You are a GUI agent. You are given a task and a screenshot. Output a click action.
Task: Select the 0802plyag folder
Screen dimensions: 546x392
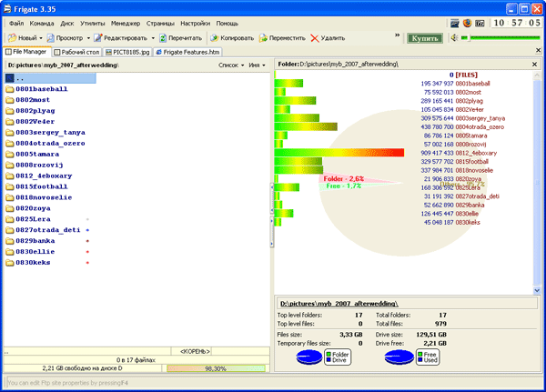pos(30,111)
